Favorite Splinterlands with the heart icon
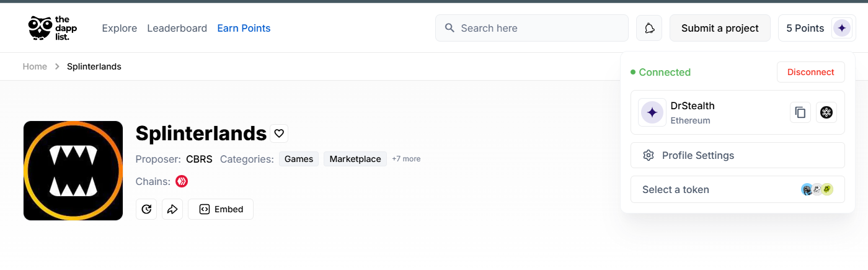This screenshot has width=868, height=270. (279, 133)
